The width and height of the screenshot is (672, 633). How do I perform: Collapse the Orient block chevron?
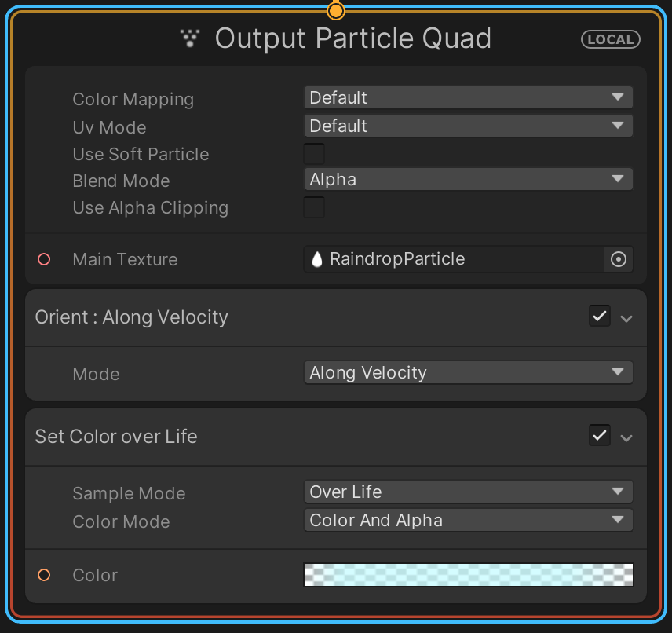[626, 318]
